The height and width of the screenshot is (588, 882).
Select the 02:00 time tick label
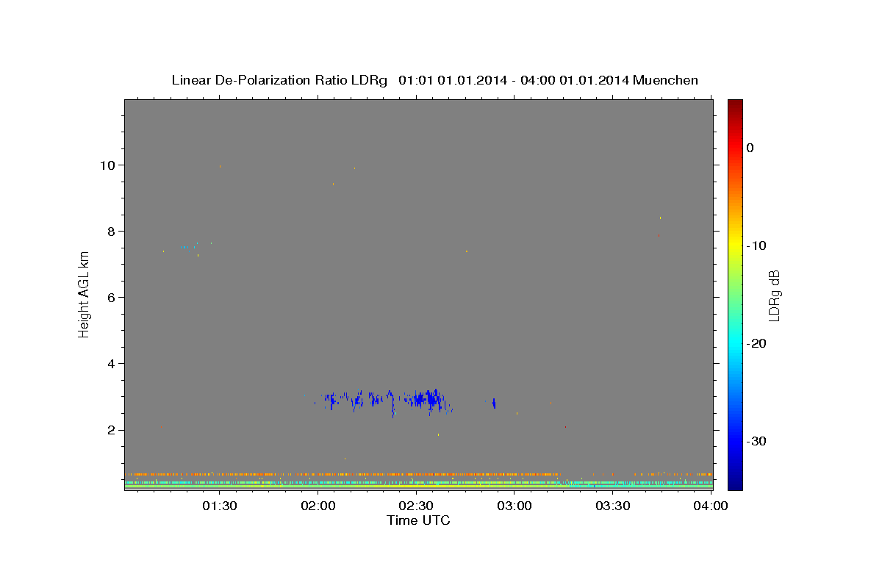[318, 506]
